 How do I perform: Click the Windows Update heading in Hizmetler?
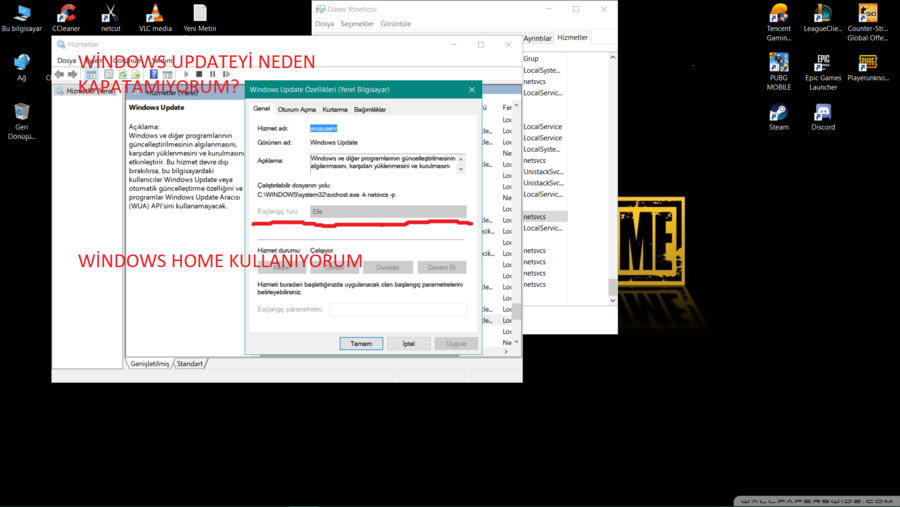(x=157, y=107)
